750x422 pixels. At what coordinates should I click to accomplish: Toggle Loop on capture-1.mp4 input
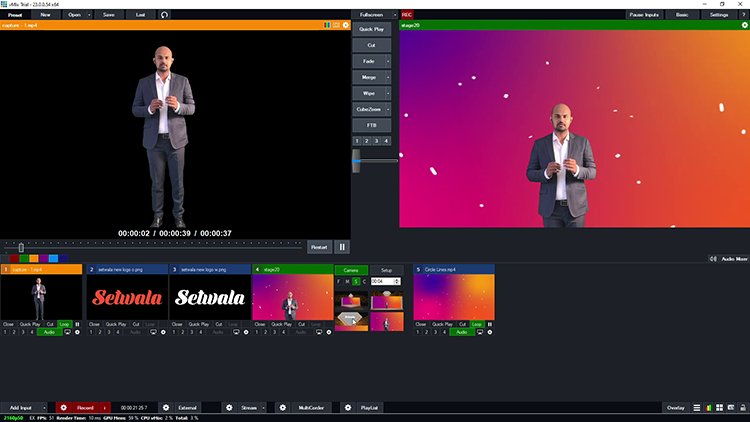pos(65,324)
